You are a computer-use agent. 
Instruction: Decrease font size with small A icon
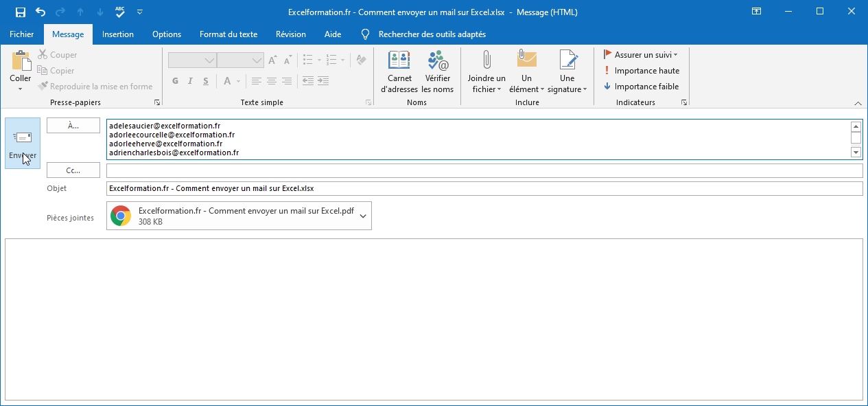pos(288,61)
